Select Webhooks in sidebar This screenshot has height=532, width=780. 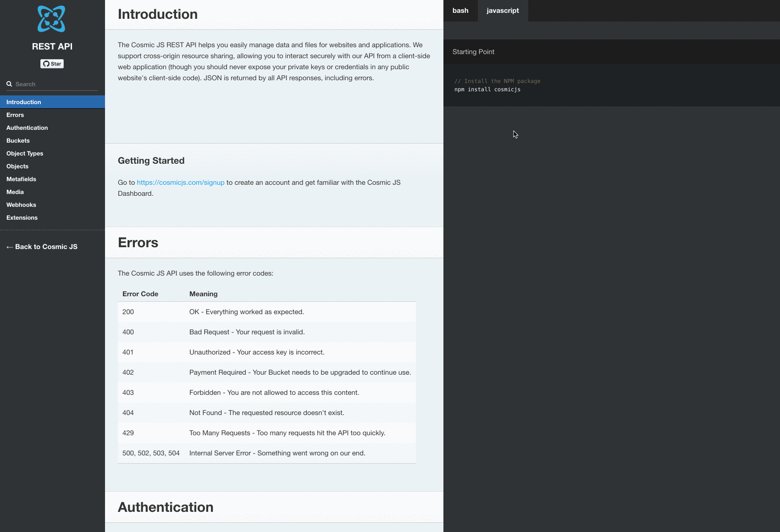click(x=52, y=205)
